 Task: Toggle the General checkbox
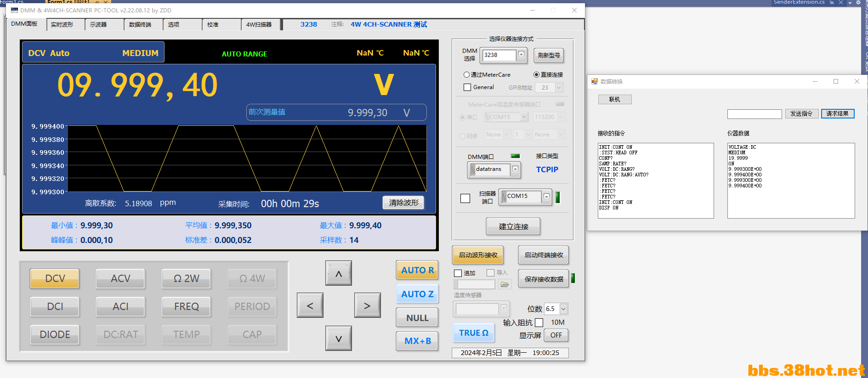pyautogui.click(x=467, y=87)
